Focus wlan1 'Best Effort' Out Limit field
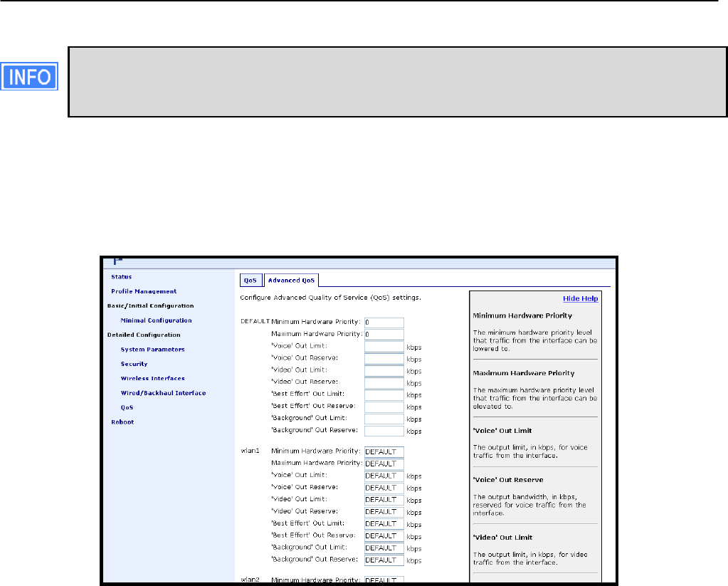The height and width of the screenshot is (586, 728). pyautogui.click(x=384, y=524)
